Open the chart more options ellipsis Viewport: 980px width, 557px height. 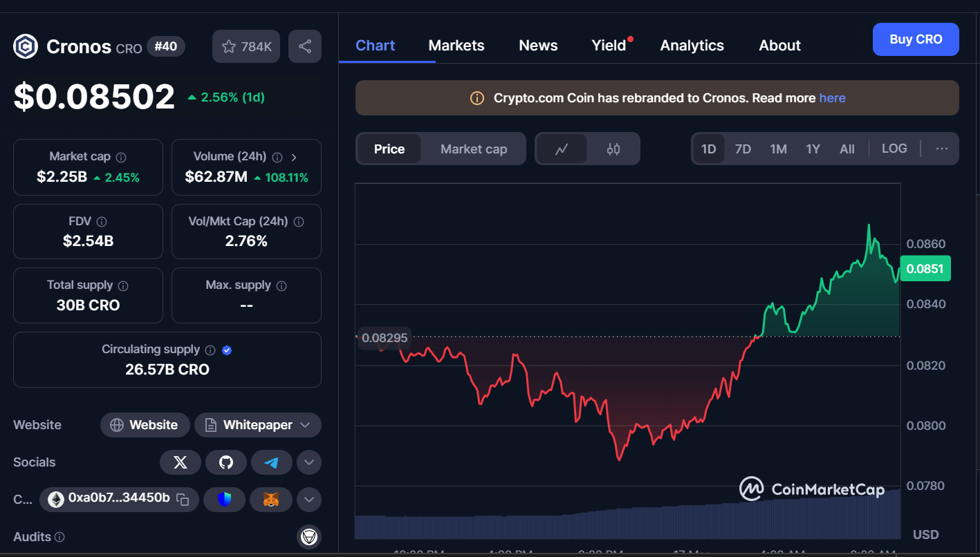point(942,149)
